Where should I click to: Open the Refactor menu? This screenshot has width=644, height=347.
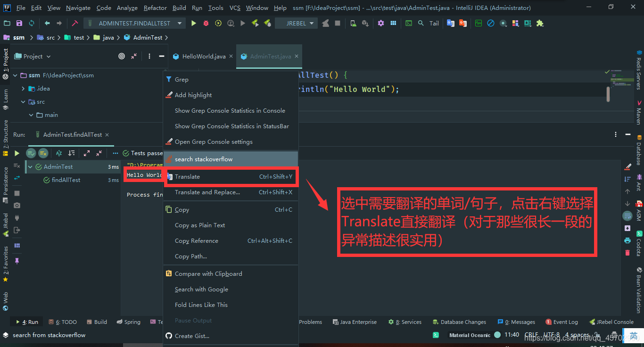tap(155, 8)
